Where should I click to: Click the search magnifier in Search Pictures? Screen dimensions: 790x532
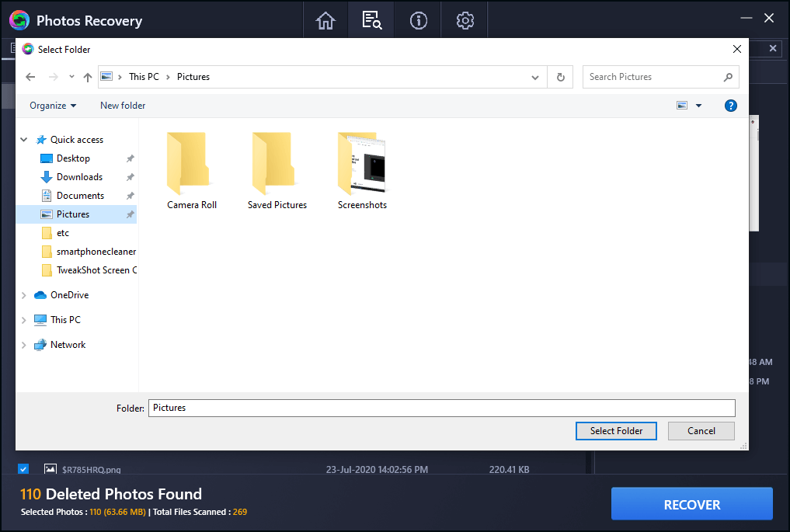(x=728, y=77)
